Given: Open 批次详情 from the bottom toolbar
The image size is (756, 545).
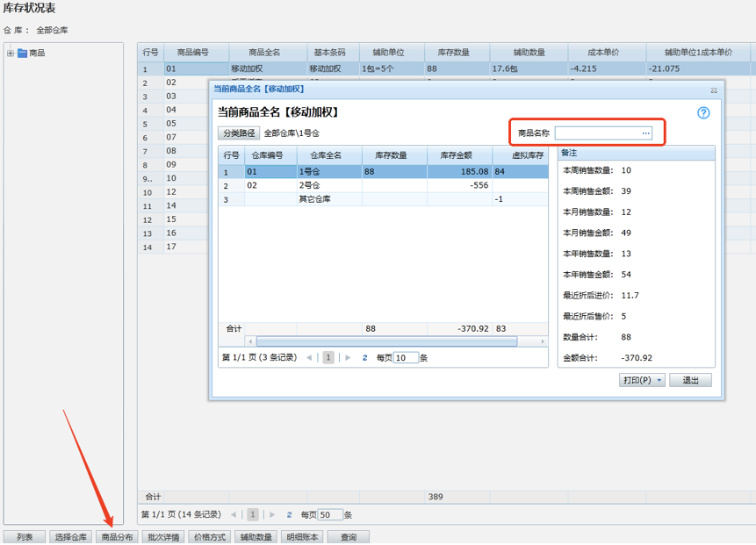Looking at the screenshot, I should 163,537.
